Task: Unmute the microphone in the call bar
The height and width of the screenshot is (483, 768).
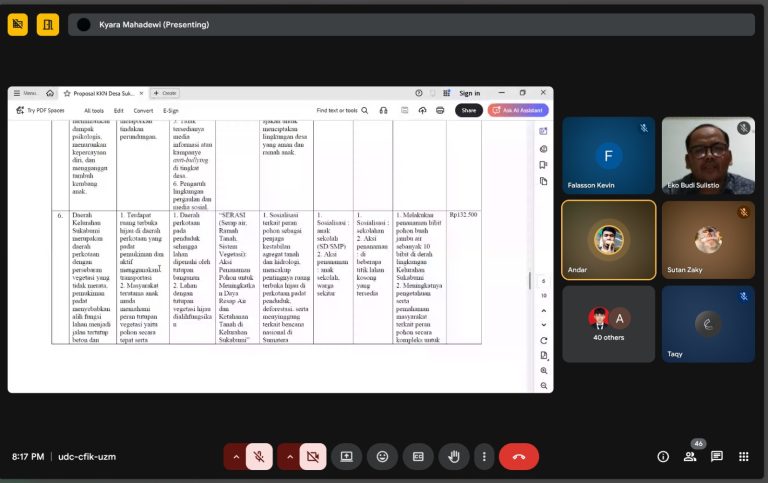Action: 258,457
